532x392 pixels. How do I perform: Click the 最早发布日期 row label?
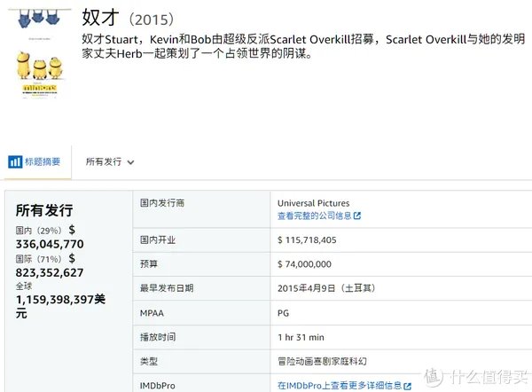click(167, 288)
